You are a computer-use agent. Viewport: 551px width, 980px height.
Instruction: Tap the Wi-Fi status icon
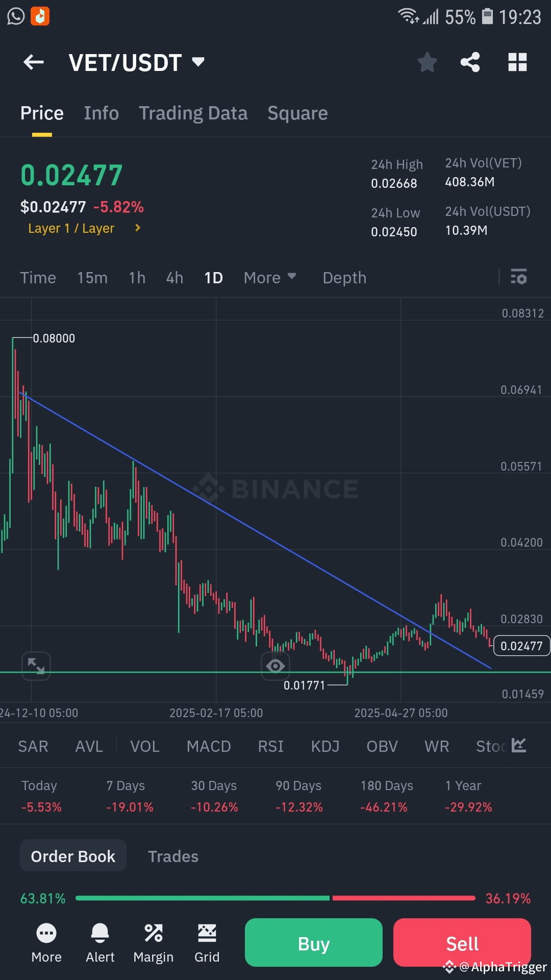tap(409, 16)
